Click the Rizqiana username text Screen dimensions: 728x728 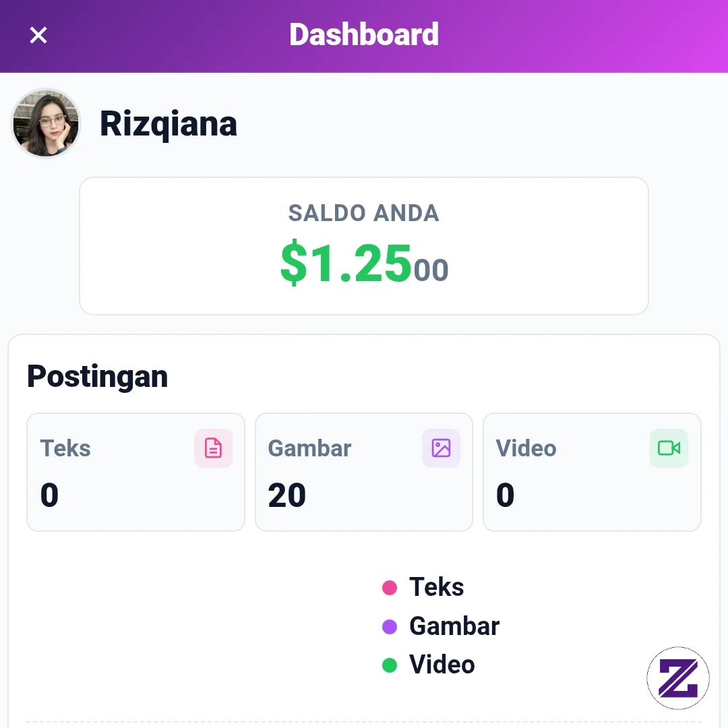[x=169, y=124]
